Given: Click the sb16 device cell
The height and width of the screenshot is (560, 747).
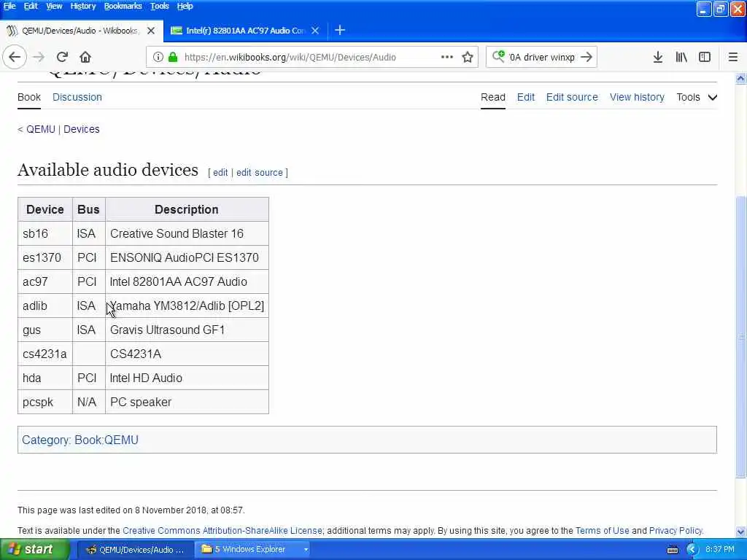Looking at the screenshot, I should tap(45, 233).
